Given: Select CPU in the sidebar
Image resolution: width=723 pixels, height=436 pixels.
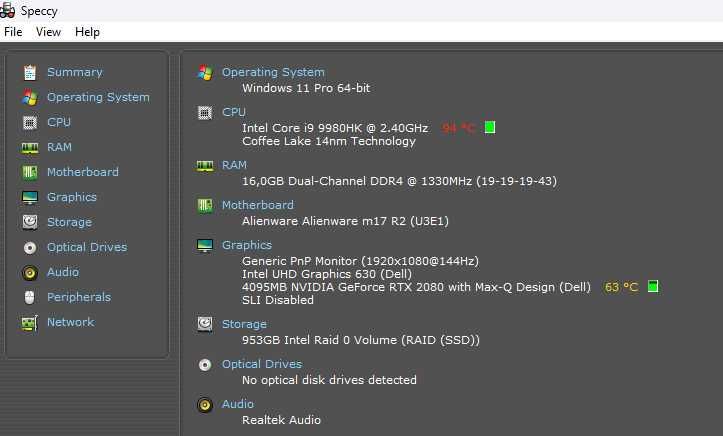Looking at the screenshot, I should pyautogui.click(x=59, y=122).
